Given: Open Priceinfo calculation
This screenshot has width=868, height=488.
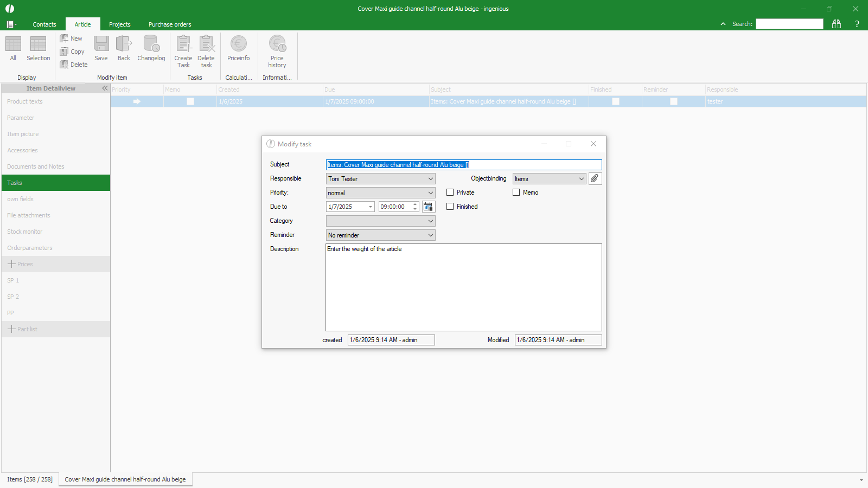Looking at the screenshot, I should tap(238, 48).
